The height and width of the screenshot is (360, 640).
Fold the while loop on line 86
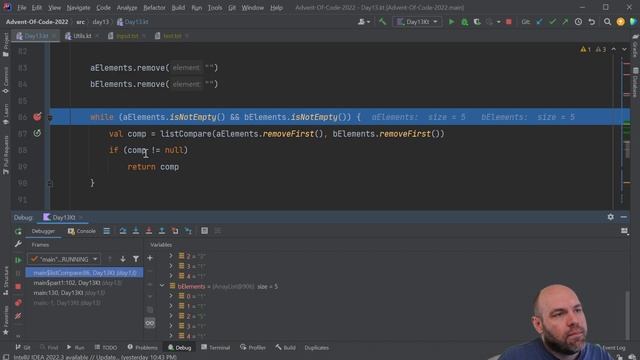50,118
